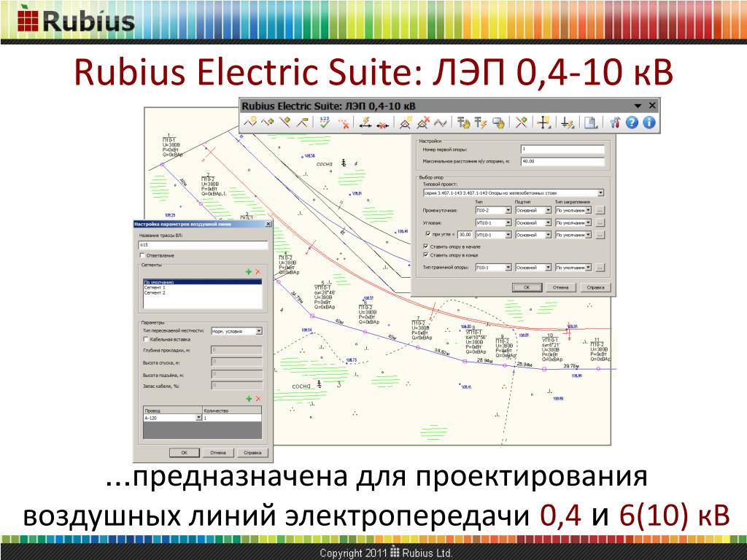Click the wavy line profile icon
The width and height of the screenshot is (747, 560).
[440, 122]
